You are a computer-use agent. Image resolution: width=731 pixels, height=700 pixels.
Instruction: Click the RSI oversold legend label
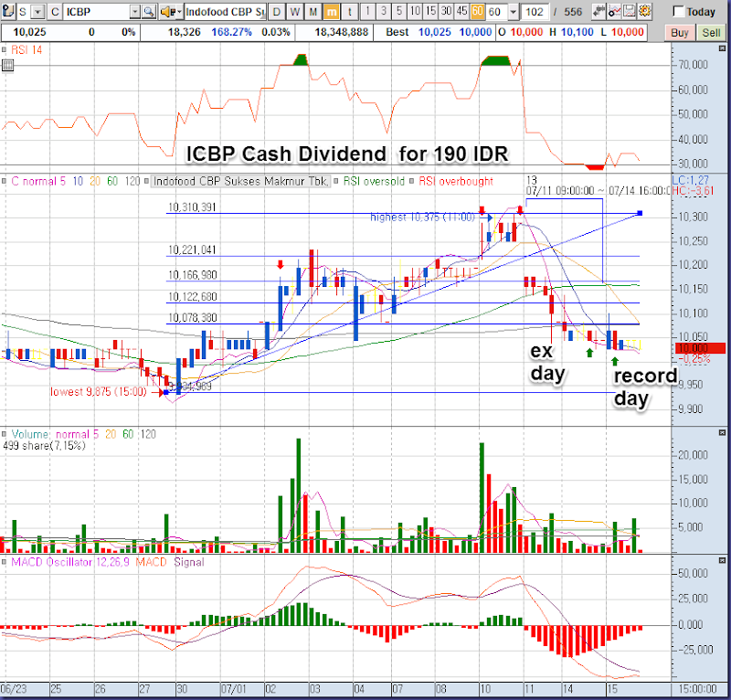click(x=374, y=182)
